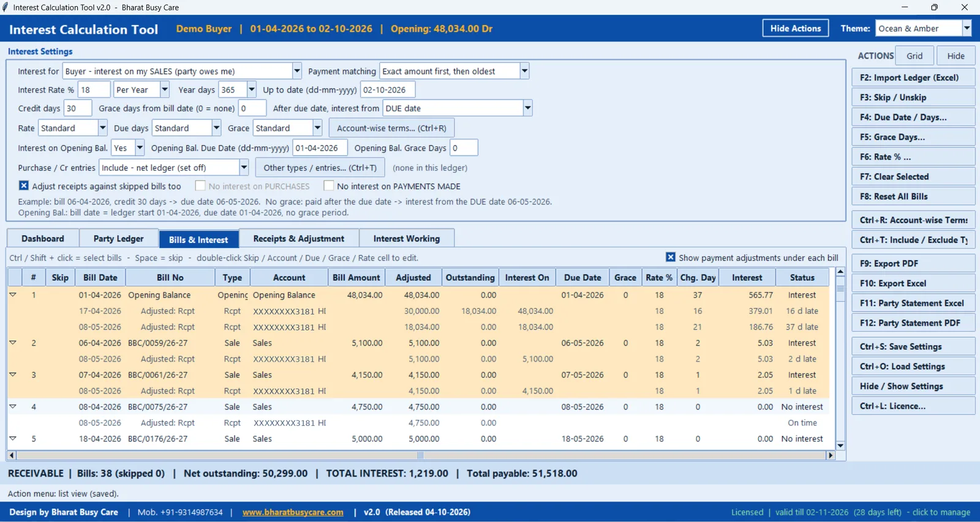Collapse bill row 5 BBC/0176/26-27 triangle
980x522 pixels.
pyautogui.click(x=13, y=438)
